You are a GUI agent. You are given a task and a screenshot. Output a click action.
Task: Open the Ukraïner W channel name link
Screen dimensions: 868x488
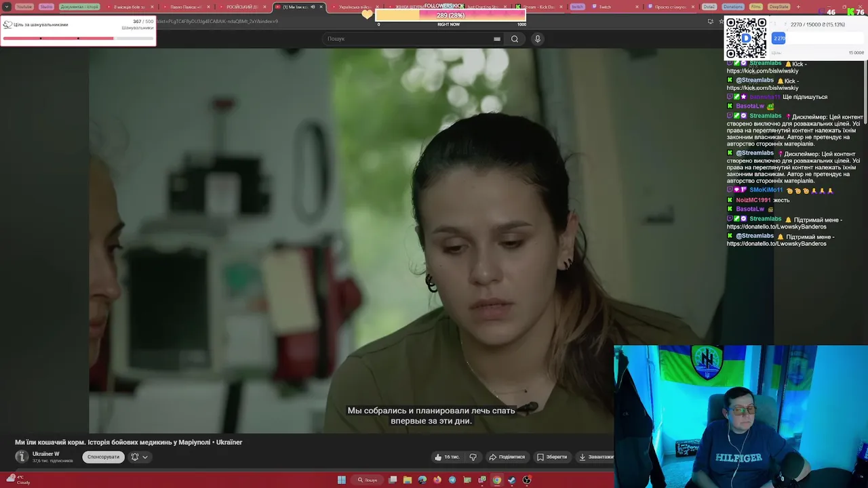[x=45, y=454]
